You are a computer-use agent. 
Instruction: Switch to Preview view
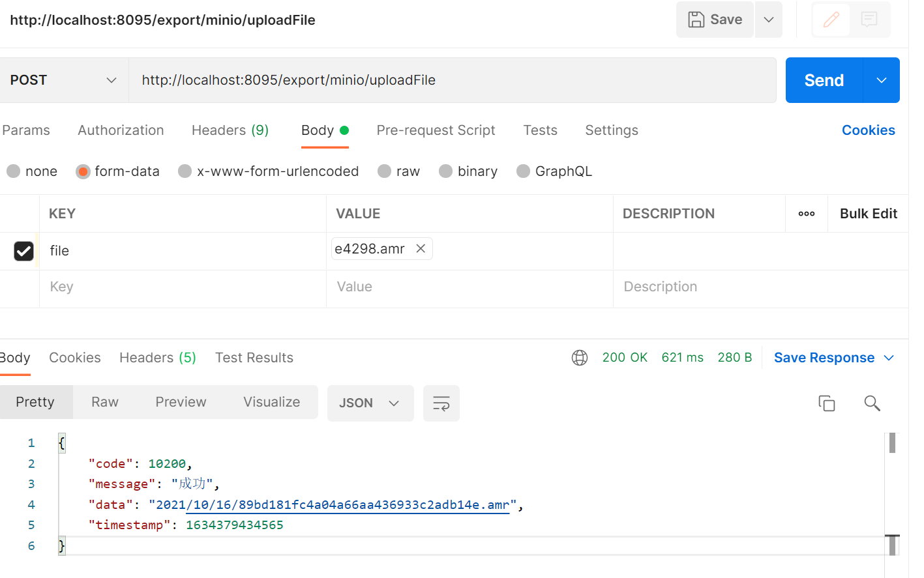coord(181,402)
